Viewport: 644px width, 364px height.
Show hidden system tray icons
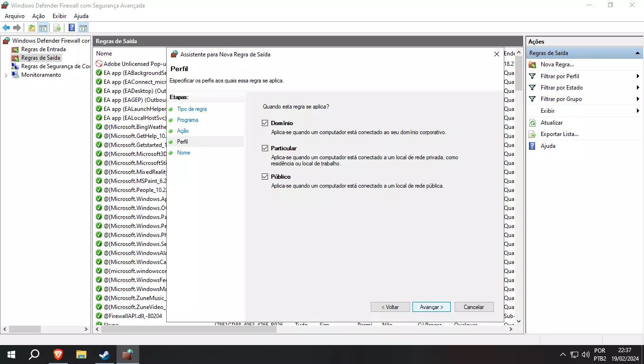pyautogui.click(x=563, y=354)
